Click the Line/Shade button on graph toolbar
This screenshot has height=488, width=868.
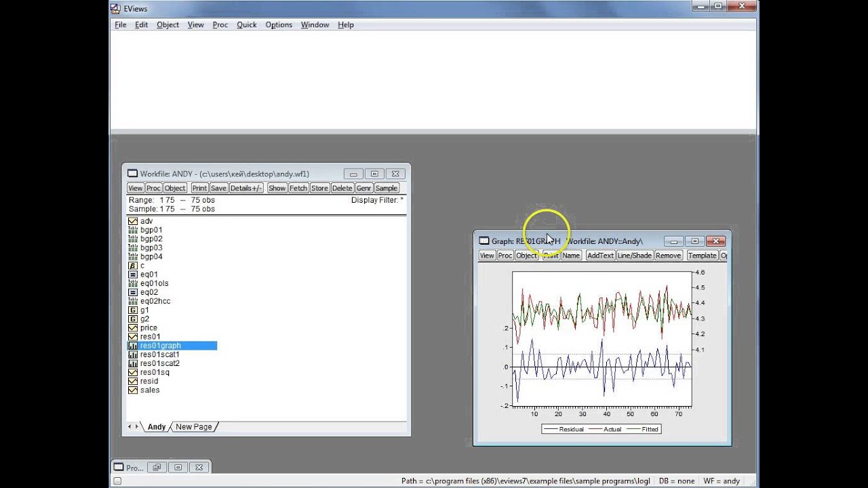pos(634,256)
